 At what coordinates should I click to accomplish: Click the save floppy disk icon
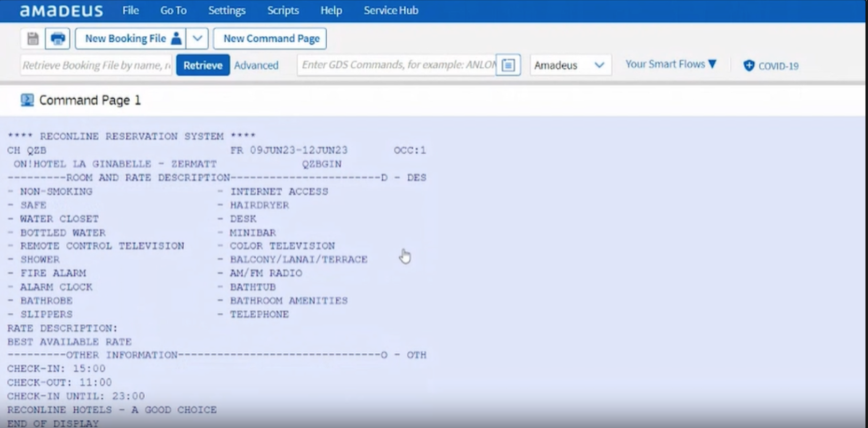(x=33, y=38)
